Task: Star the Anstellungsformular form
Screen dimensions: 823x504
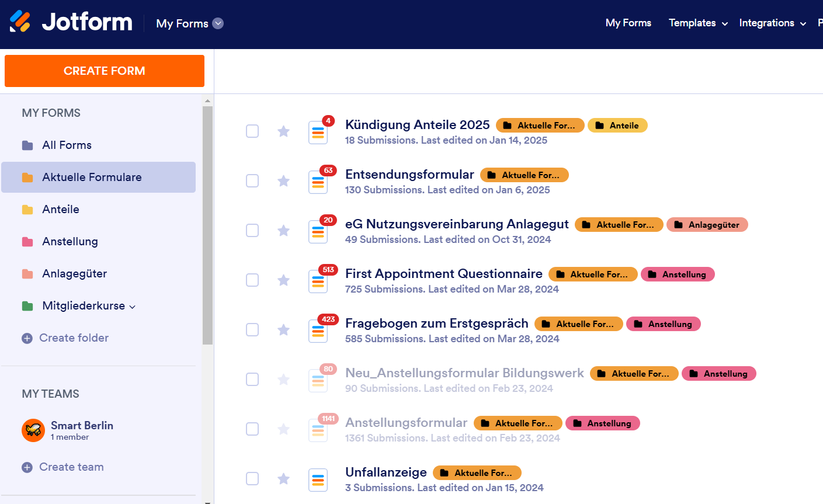Action: point(283,429)
